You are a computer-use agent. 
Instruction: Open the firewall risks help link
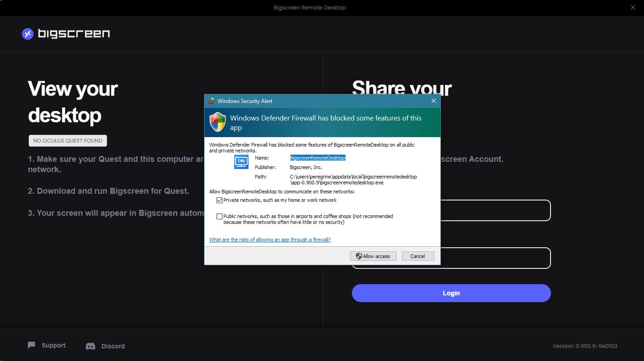click(x=270, y=240)
